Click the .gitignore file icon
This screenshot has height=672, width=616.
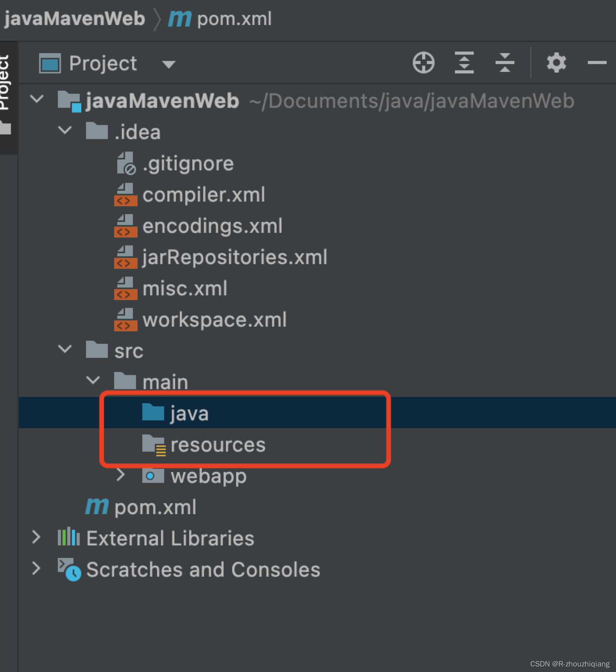126,163
